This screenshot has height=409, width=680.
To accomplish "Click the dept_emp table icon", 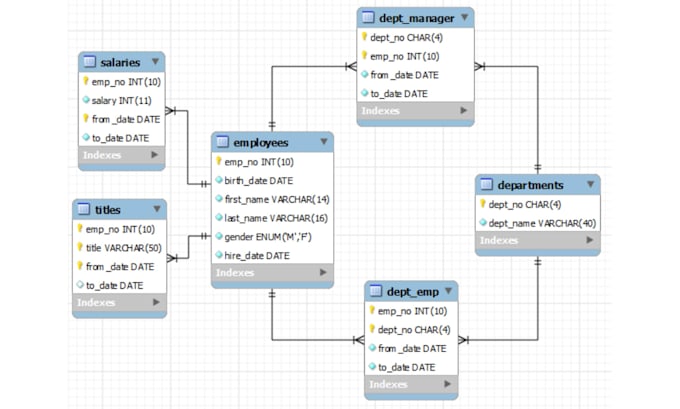I will point(376,291).
